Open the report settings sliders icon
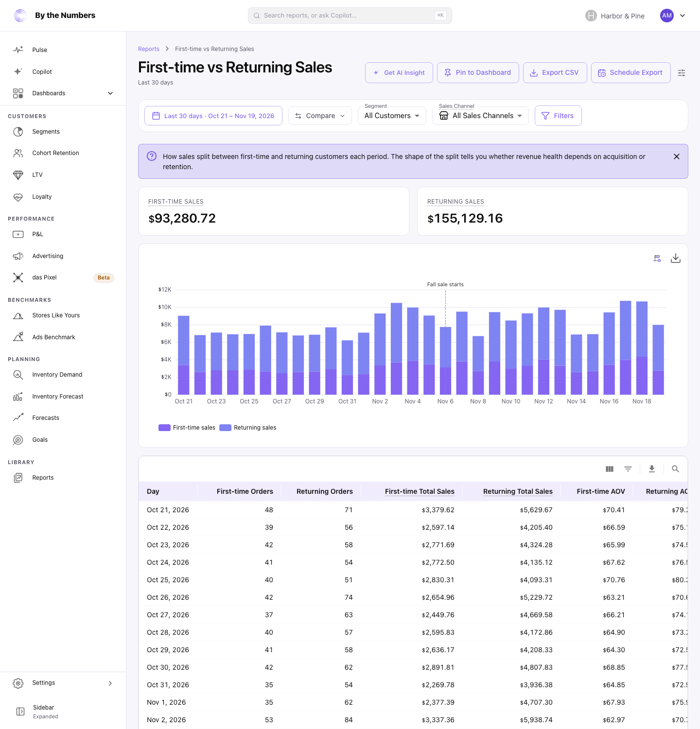Viewport: 700px width, 729px height. coord(682,73)
